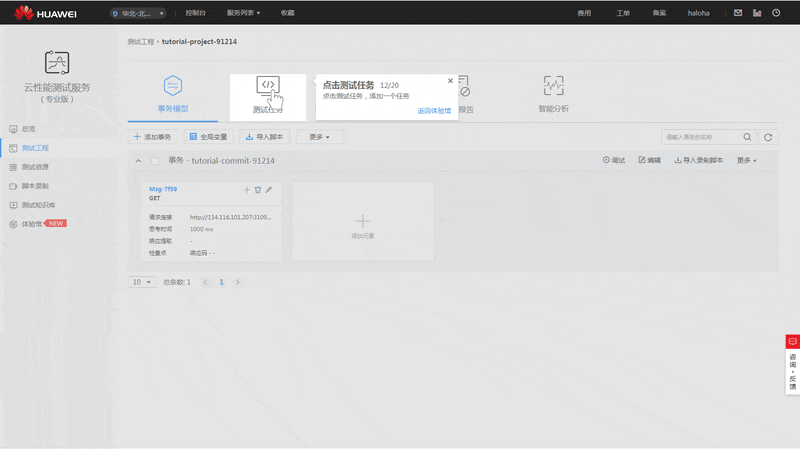Click the 全局变量 button
This screenshot has height=449, width=800.
point(209,137)
